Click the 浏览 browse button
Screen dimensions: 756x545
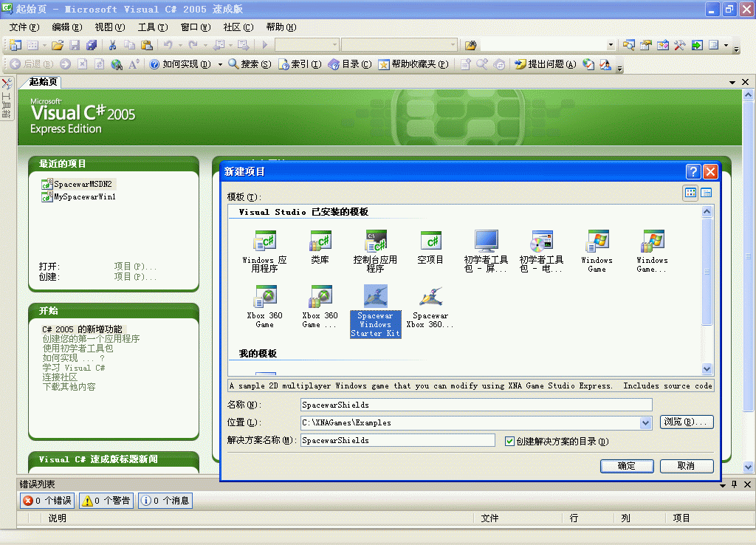click(x=687, y=422)
